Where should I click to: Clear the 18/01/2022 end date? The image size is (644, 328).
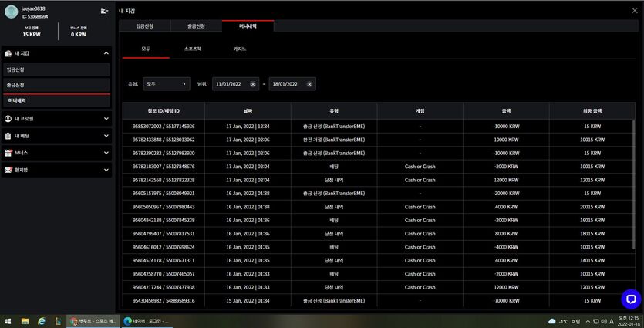click(309, 84)
